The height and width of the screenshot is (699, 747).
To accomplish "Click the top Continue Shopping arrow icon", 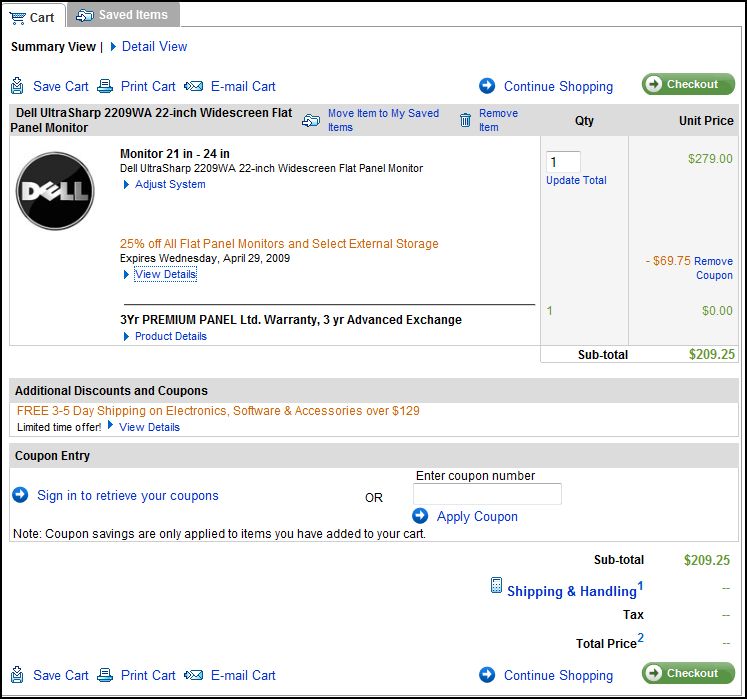I will point(487,86).
